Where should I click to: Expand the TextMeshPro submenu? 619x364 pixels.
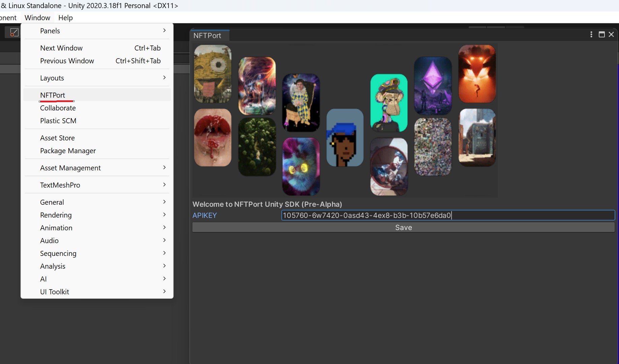pos(97,185)
